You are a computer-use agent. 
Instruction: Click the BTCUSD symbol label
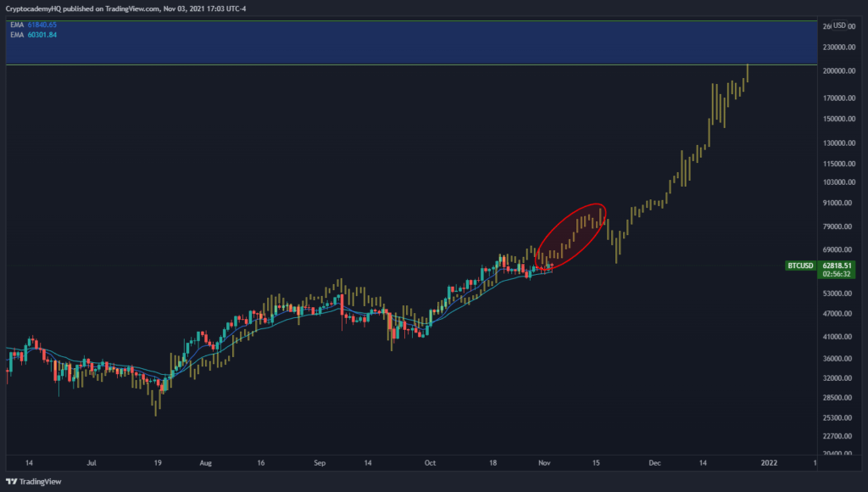point(800,266)
